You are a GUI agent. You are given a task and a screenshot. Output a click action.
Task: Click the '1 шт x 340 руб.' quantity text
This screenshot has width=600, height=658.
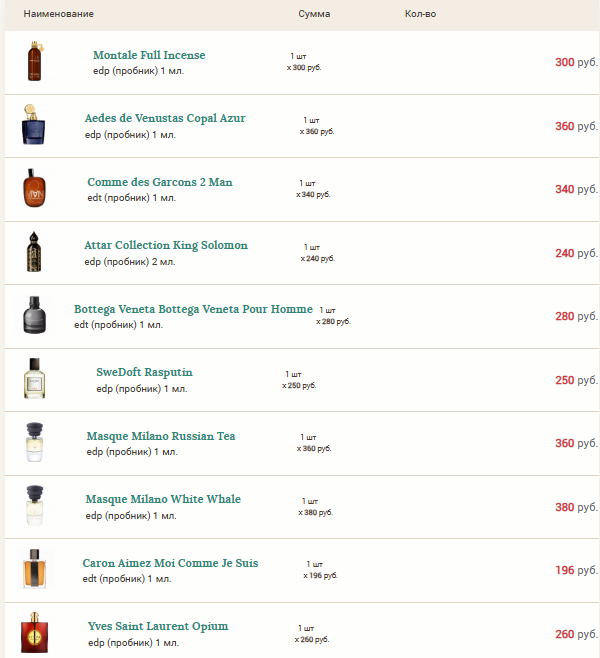(313, 189)
